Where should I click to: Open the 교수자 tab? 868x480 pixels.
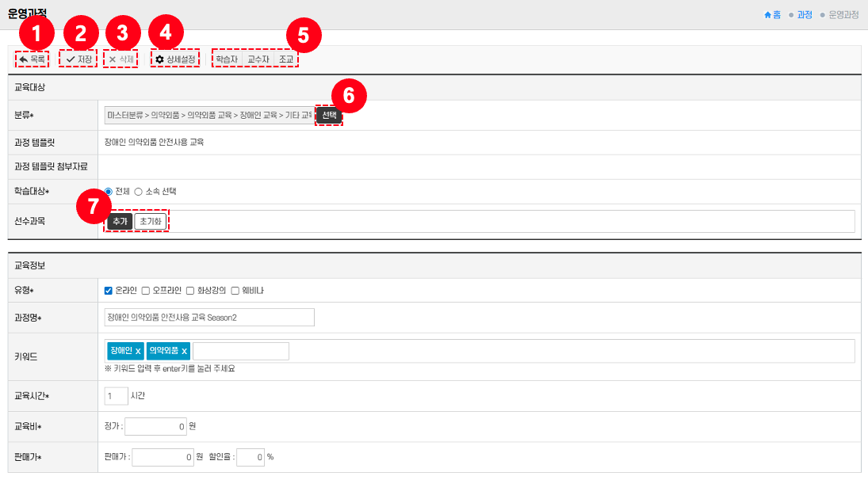(x=258, y=59)
